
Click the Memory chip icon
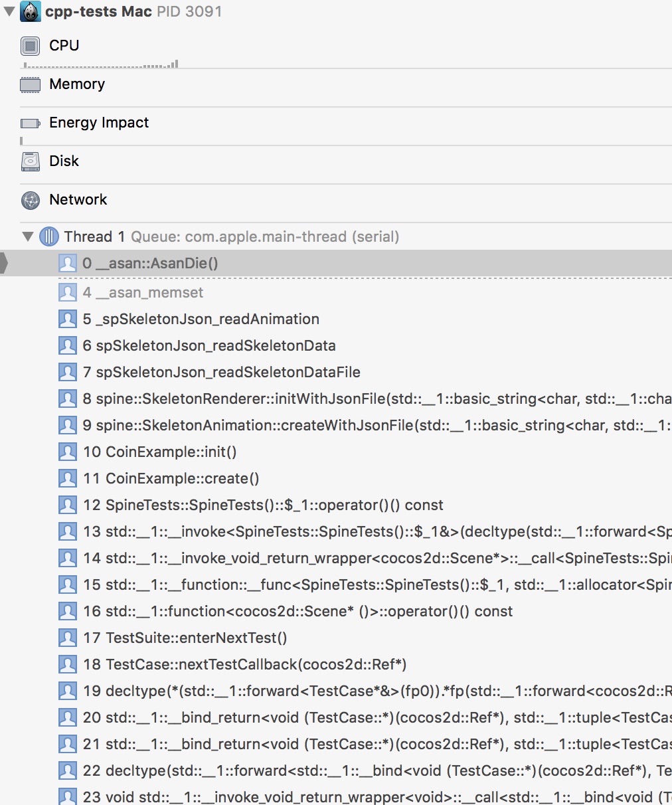pos(31,84)
